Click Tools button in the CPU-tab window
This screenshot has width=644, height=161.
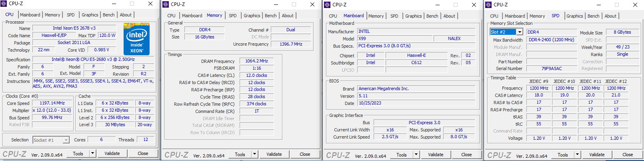click(78, 153)
